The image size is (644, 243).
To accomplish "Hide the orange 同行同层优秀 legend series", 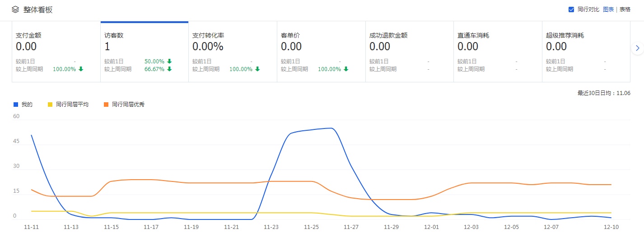I will (106, 105).
